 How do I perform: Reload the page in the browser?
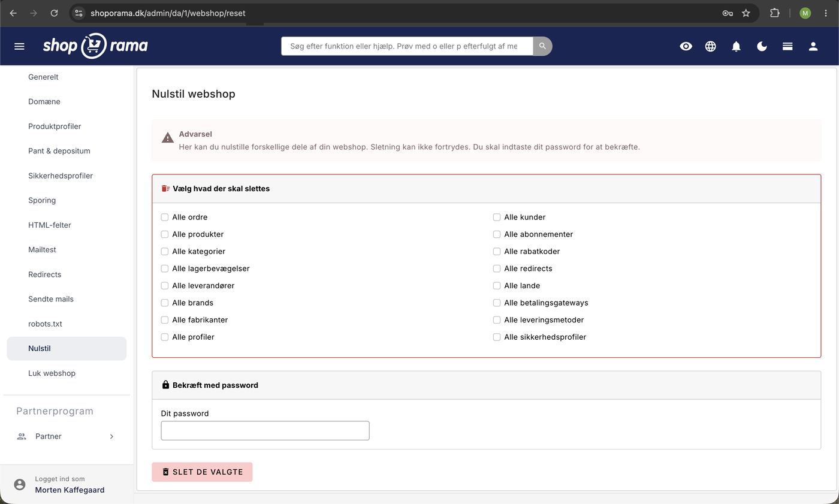coord(55,13)
